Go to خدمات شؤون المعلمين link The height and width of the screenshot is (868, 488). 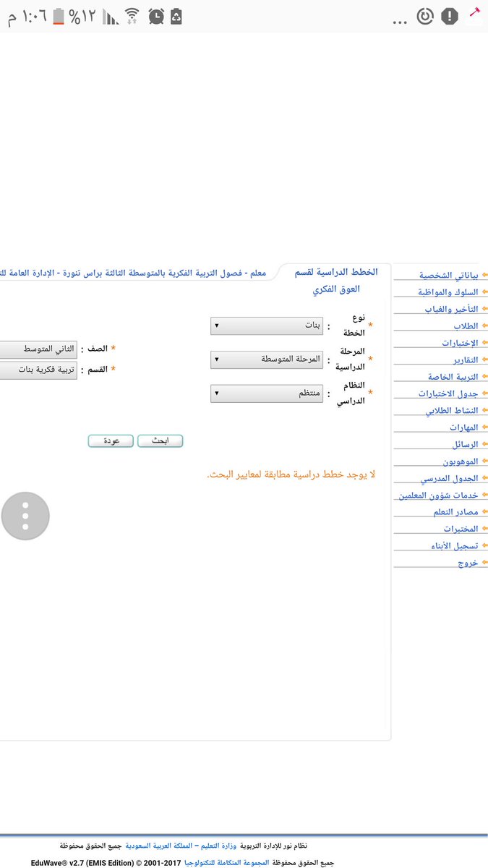439,495
